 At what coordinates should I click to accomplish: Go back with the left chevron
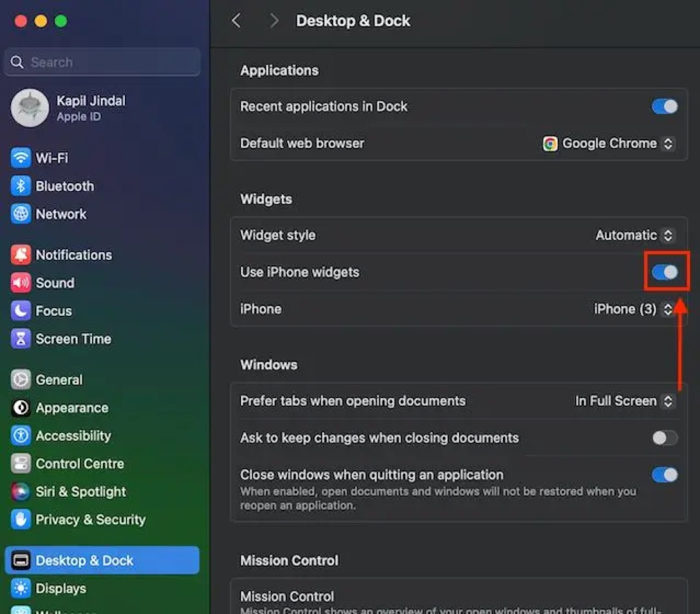[236, 21]
